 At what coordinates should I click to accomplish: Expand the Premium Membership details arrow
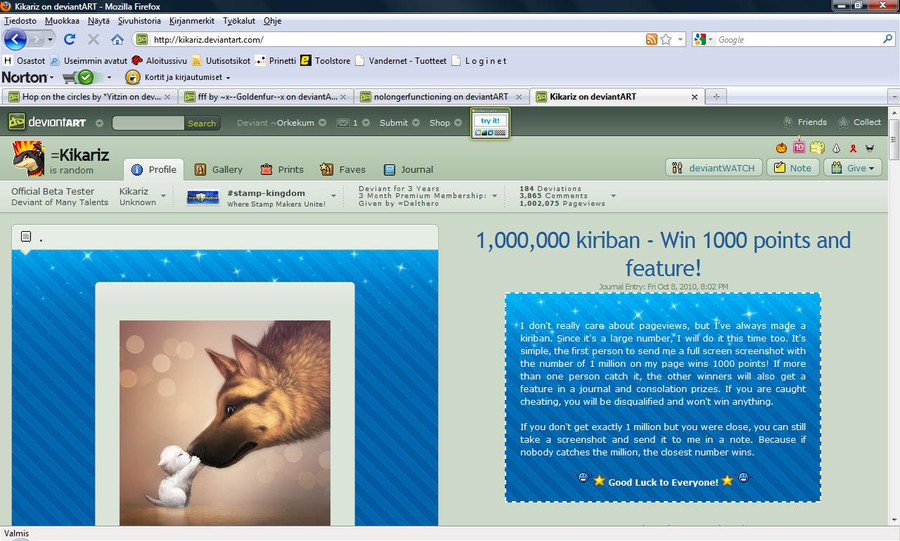click(494, 196)
